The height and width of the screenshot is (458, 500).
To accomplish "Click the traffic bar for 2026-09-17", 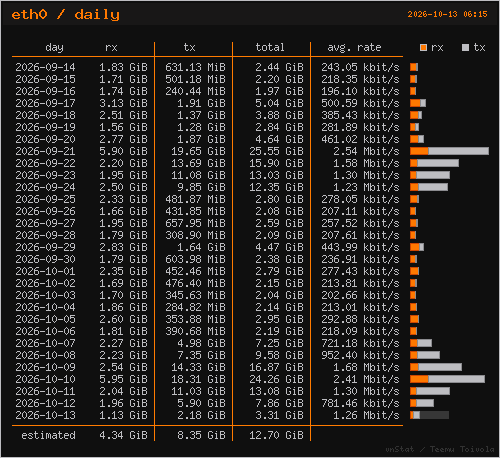I will click(x=418, y=103).
